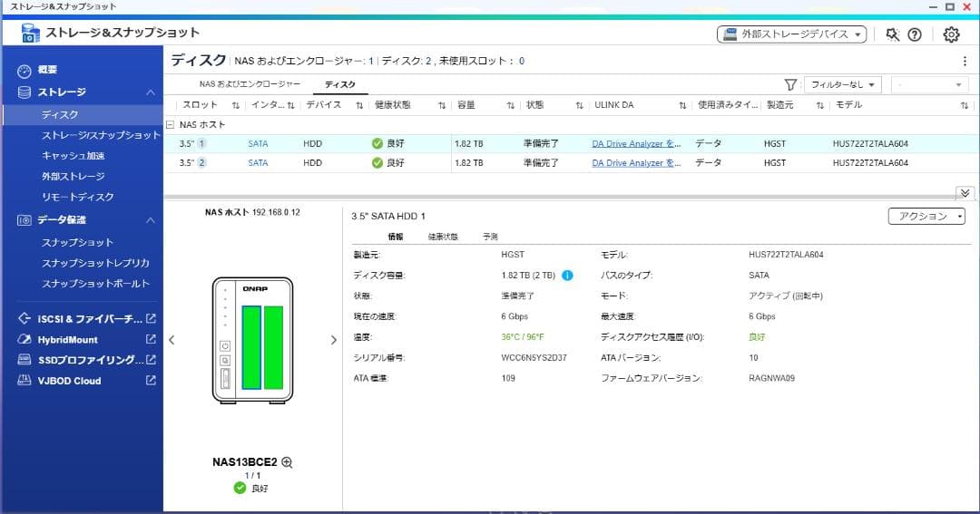Click the disk capacity info icon

point(567,276)
